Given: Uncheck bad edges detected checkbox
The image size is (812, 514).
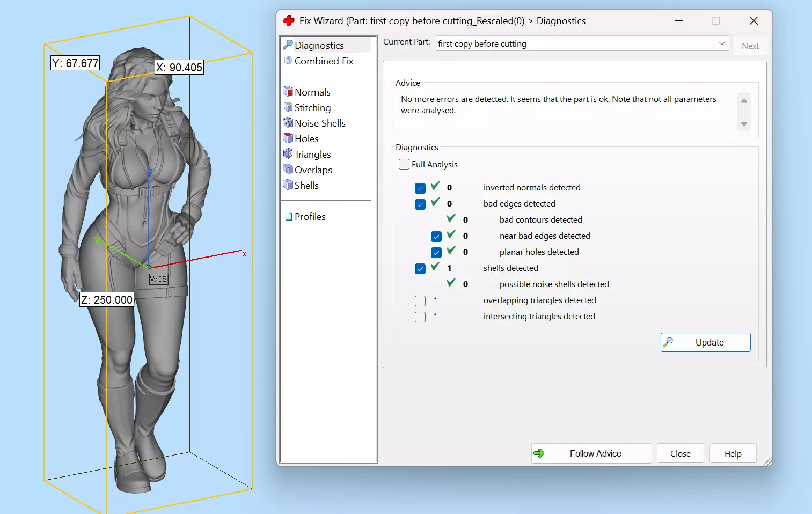Looking at the screenshot, I should (420, 204).
